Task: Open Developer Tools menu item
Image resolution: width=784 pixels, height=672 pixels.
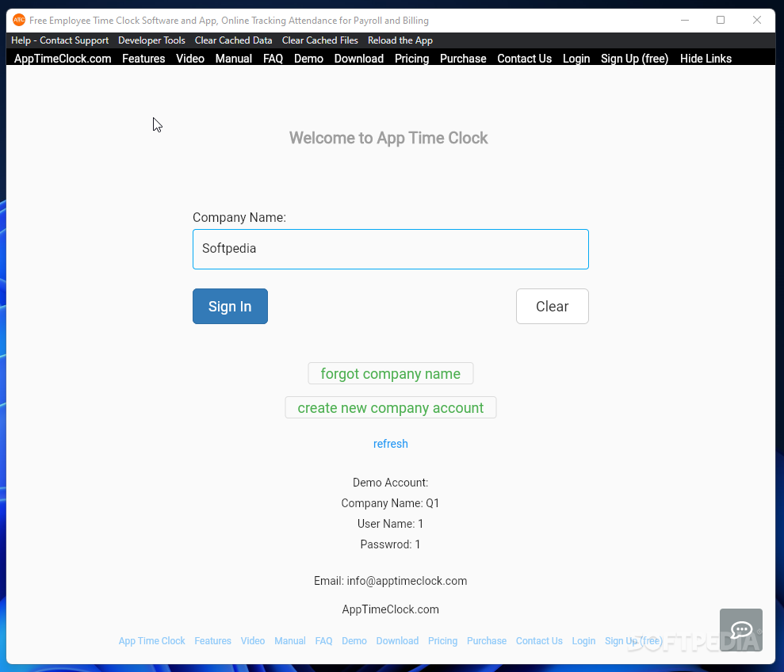Action: 151,40
